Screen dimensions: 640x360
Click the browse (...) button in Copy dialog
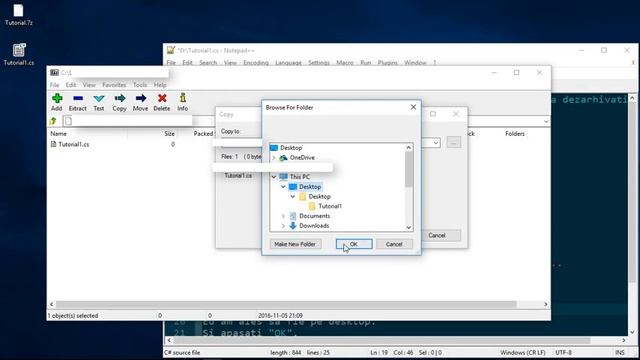click(x=453, y=142)
